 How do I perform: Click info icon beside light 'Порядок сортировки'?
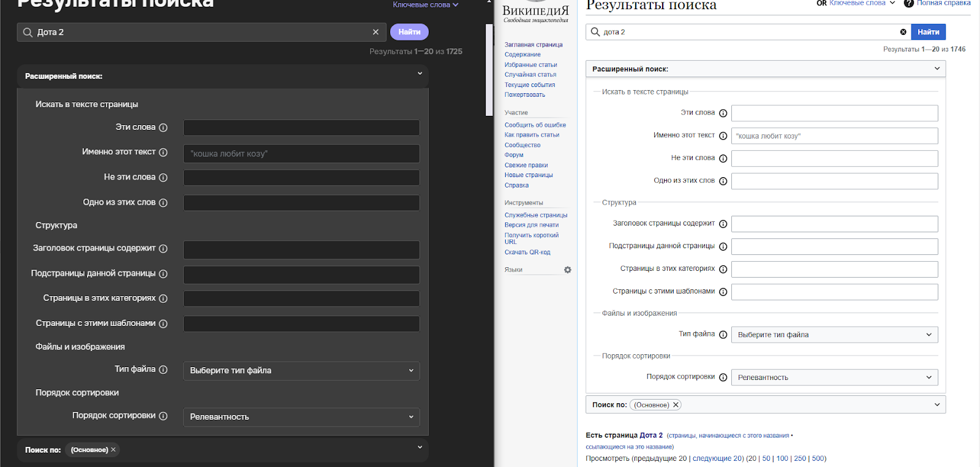[x=723, y=378]
